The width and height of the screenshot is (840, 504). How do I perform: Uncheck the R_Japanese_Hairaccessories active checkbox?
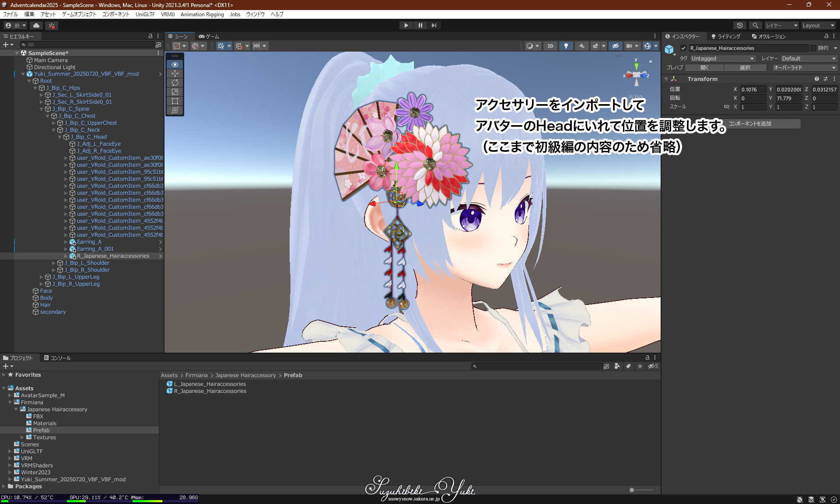point(683,48)
